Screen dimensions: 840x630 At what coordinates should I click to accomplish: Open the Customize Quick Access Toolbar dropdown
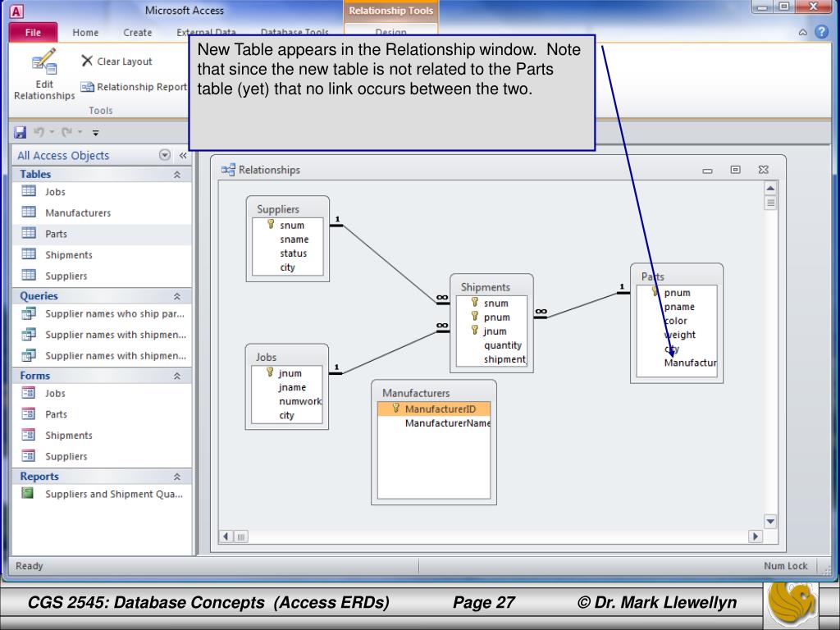coord(95,132)
